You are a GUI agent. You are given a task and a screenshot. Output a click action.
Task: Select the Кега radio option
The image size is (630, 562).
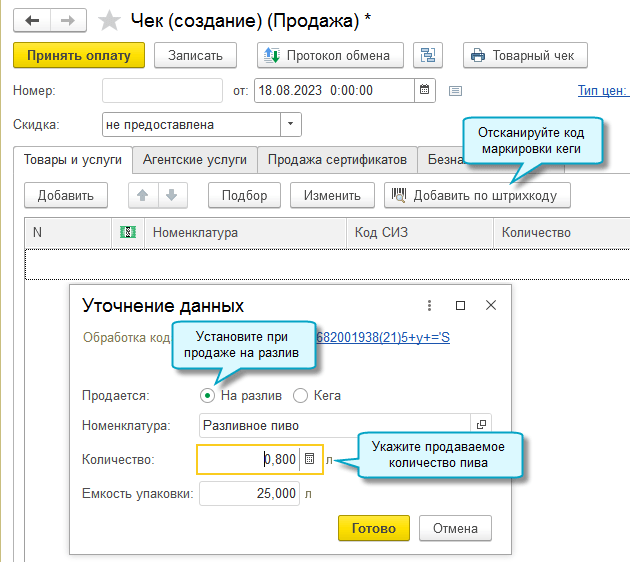click(300, 395)
